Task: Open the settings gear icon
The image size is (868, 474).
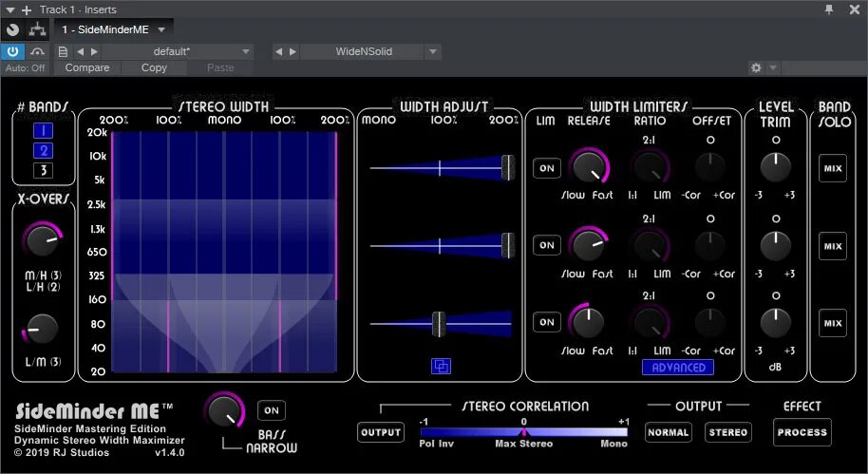Action: click(x=756, y=67)
